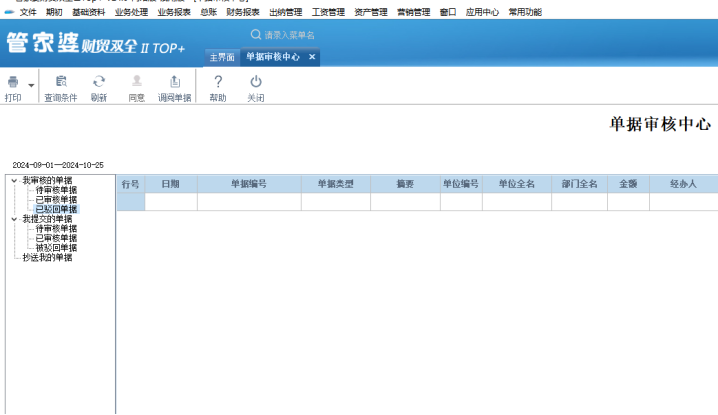The height and width of the screenshot is (415, 718).
Task: Open the print dropdown arrow
Action: [x=31, y=85]
